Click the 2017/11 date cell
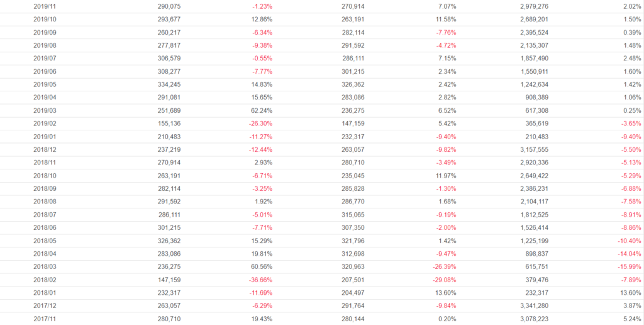 [x=43, y=319]
